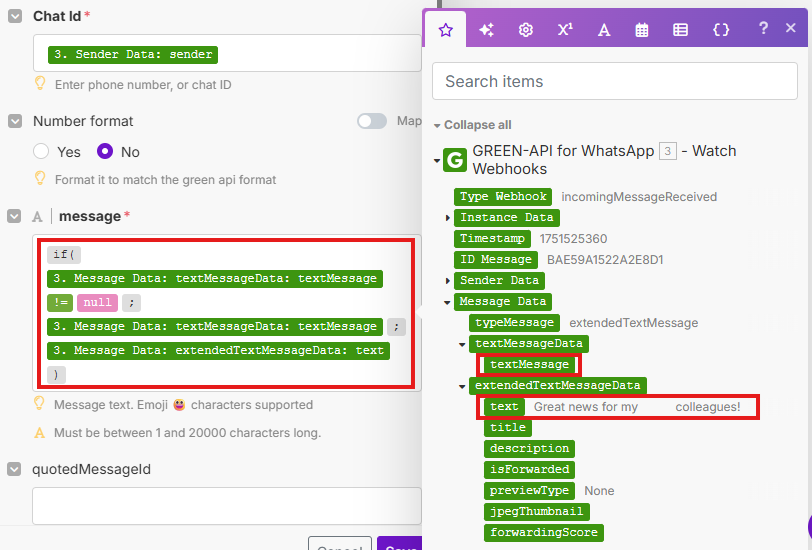Click the Search items field
Screen dimensions: 812x550
click(614, 81)
